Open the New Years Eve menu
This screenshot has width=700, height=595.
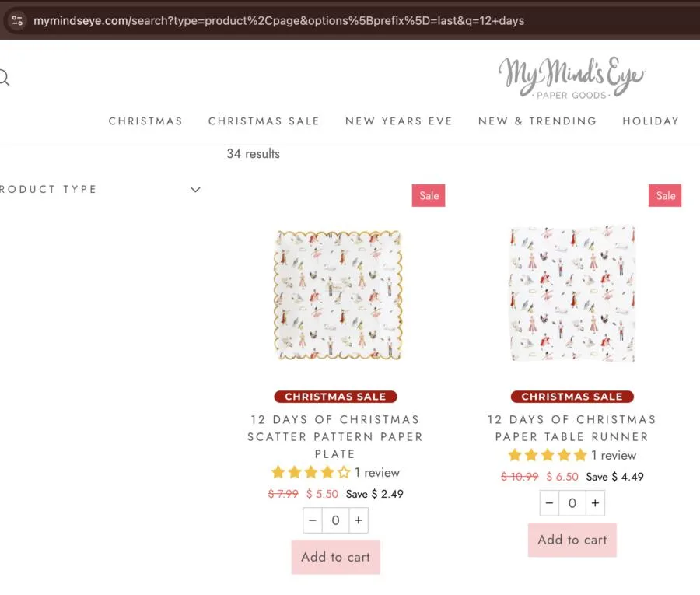[x=399, y=121]
